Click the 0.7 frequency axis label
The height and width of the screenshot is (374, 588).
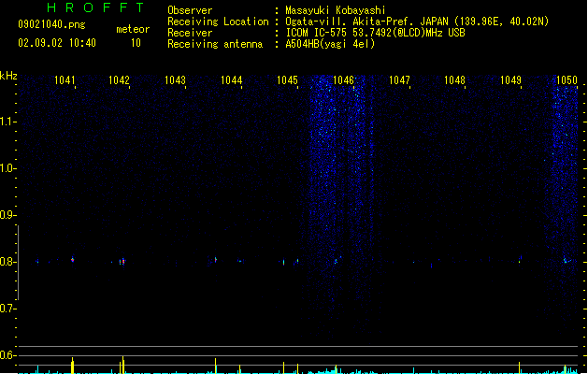coord(7,309)
